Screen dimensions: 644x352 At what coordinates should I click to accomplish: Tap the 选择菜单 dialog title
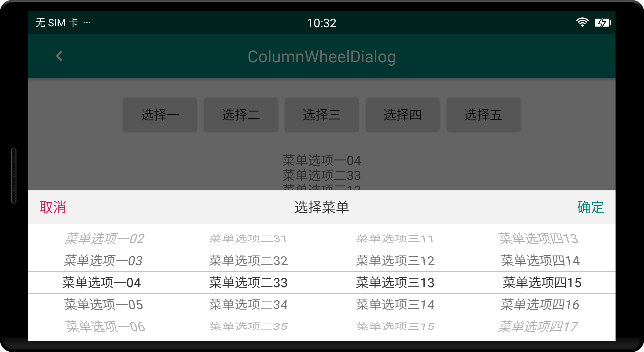tap(322, 207)
